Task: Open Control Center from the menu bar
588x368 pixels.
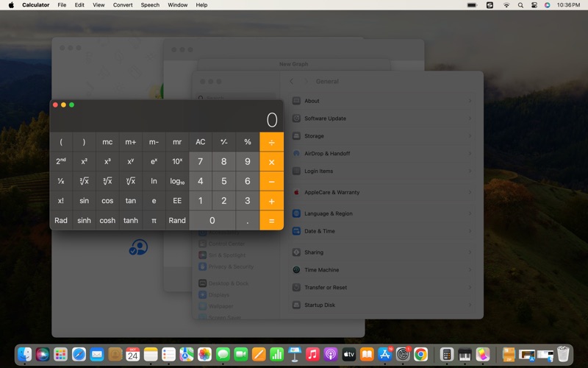Action: tap(534, 5)
